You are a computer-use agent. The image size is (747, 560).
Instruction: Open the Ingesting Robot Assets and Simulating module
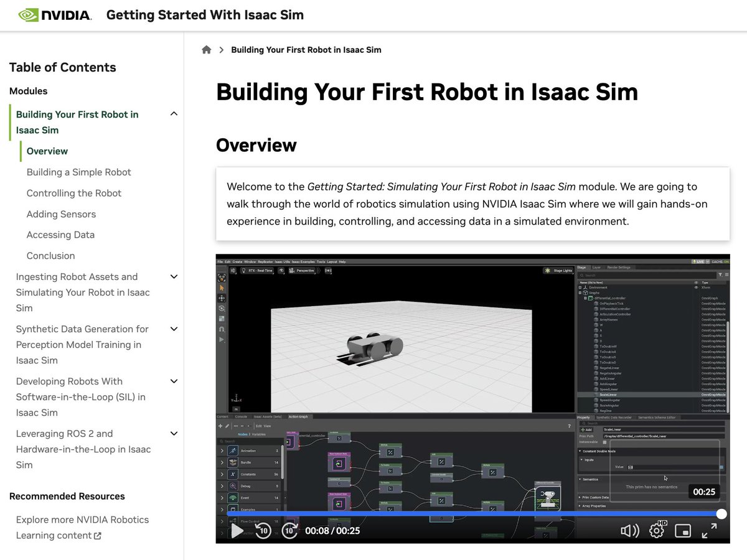click(x=83, y=292)
